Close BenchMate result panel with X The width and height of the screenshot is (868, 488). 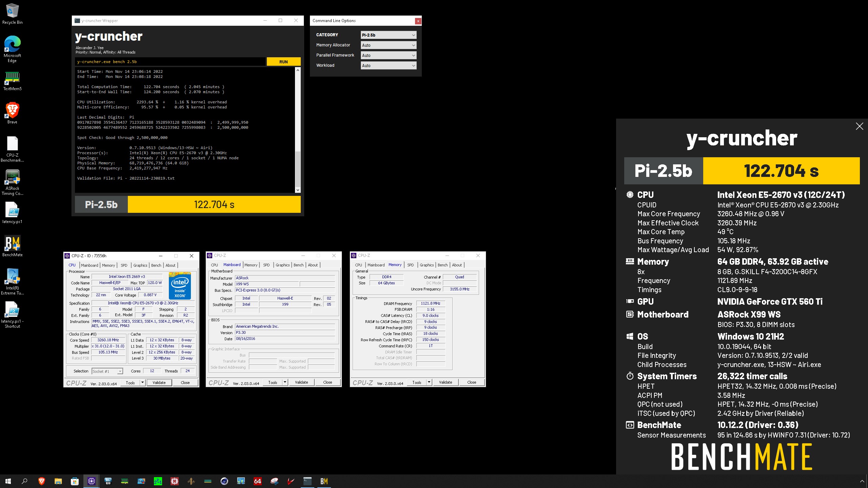[x=860, y=126]
